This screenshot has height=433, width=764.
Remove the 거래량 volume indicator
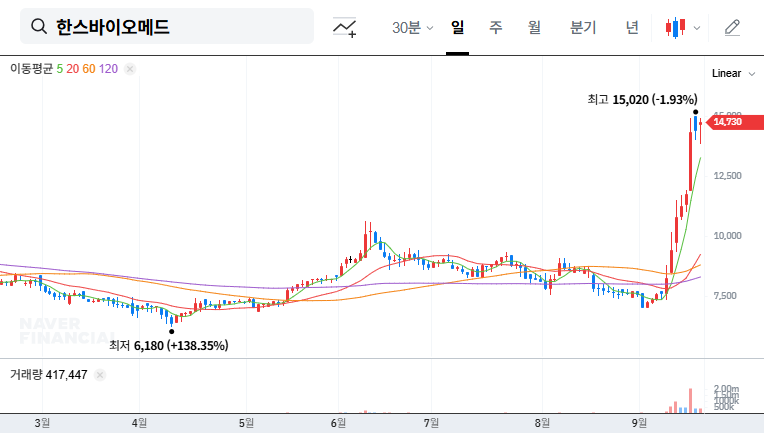pos(100,375)
